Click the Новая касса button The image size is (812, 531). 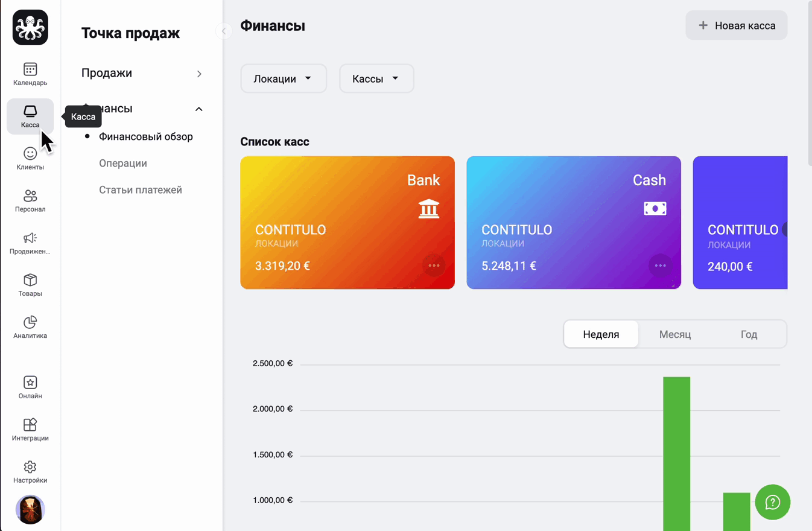point(737,25)
